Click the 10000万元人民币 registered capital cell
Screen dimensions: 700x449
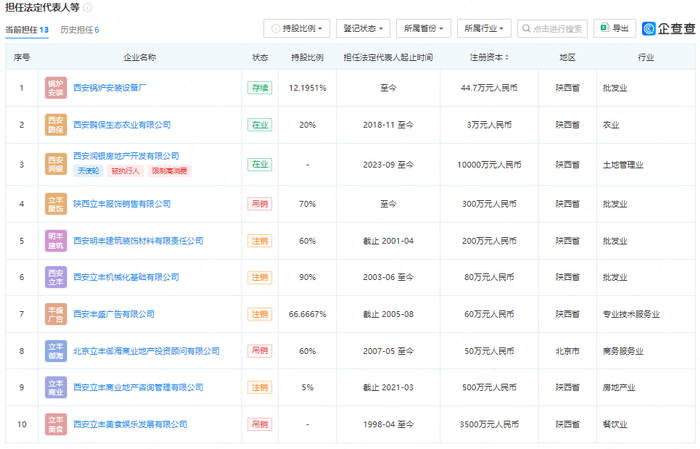point(489,165)
